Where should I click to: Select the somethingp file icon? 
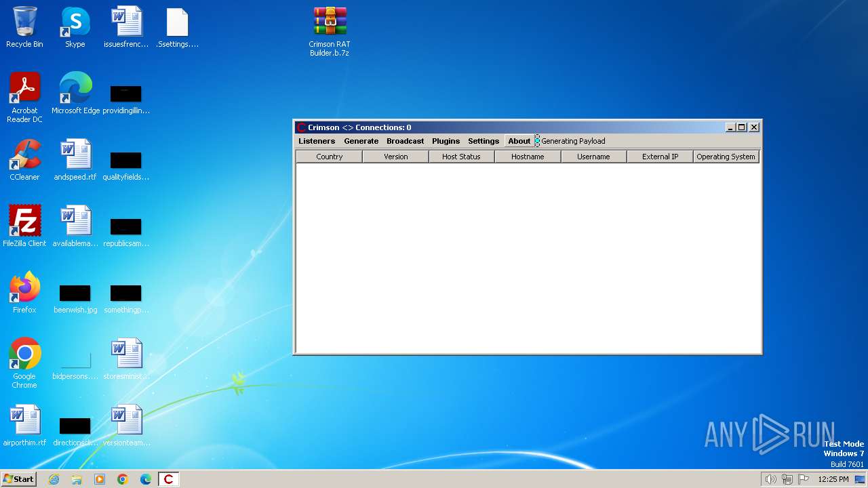click(x=126, y=298)
